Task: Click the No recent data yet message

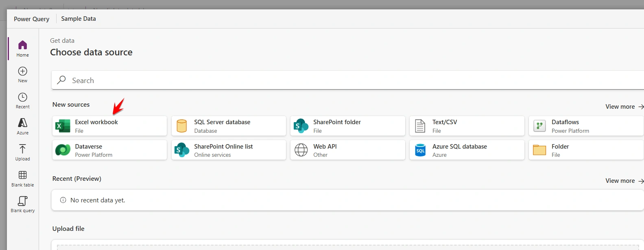Action: (98, 200)
